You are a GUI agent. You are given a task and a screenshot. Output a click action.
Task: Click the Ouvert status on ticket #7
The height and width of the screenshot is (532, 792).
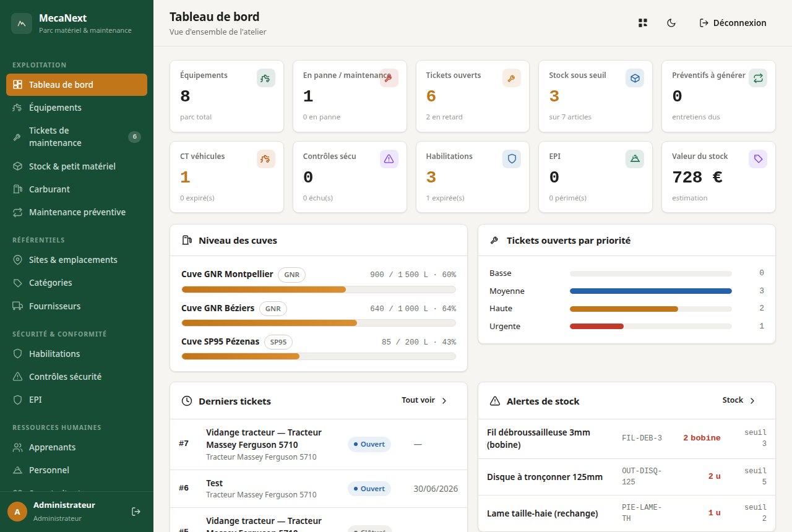tap(369, 444)
